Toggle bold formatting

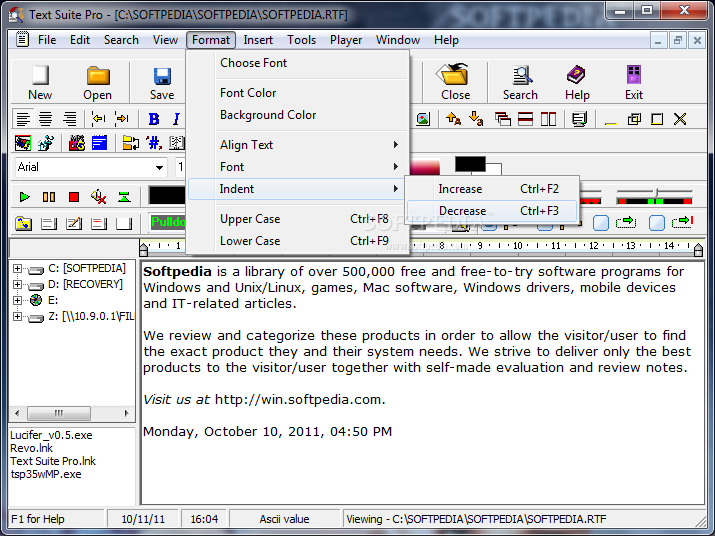154,119
